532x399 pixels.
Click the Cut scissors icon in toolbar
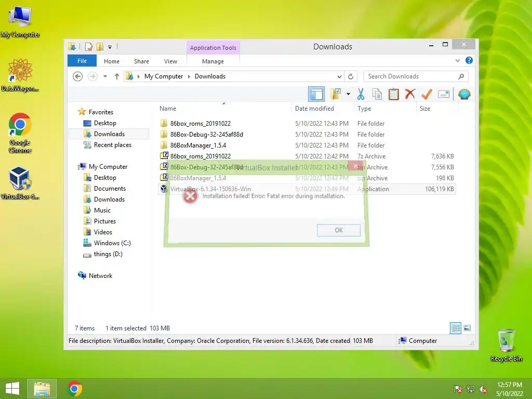(361, 94)
